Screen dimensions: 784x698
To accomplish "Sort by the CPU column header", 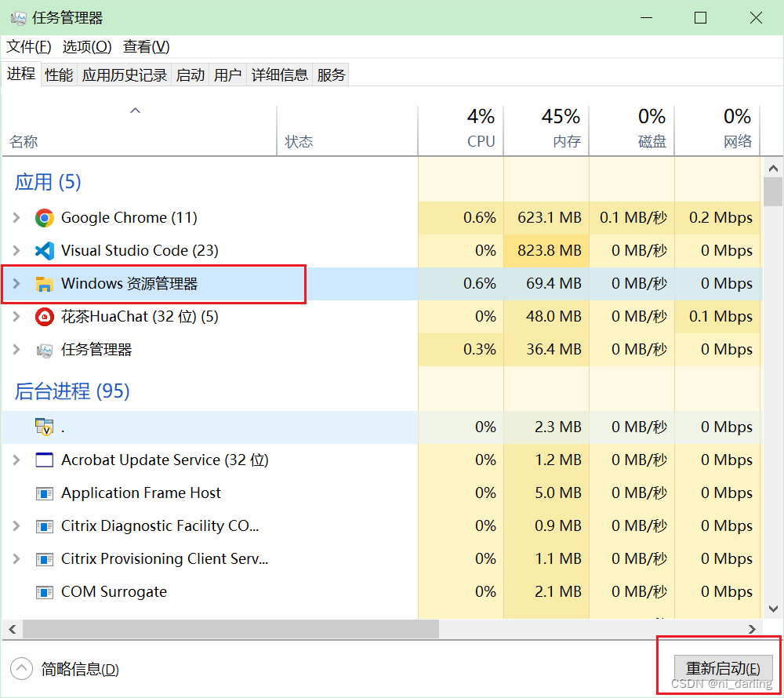I will [x=460, y=131].
